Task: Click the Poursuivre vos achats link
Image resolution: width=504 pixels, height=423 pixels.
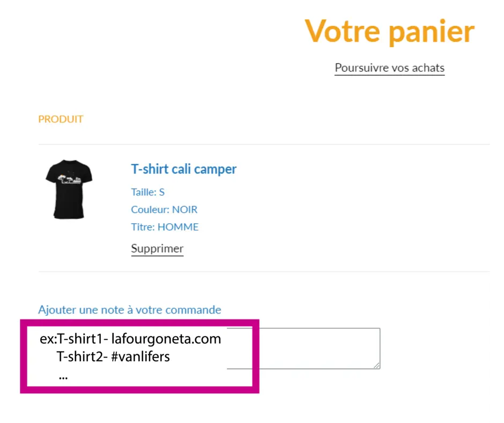Action: (x=389, y=68)
